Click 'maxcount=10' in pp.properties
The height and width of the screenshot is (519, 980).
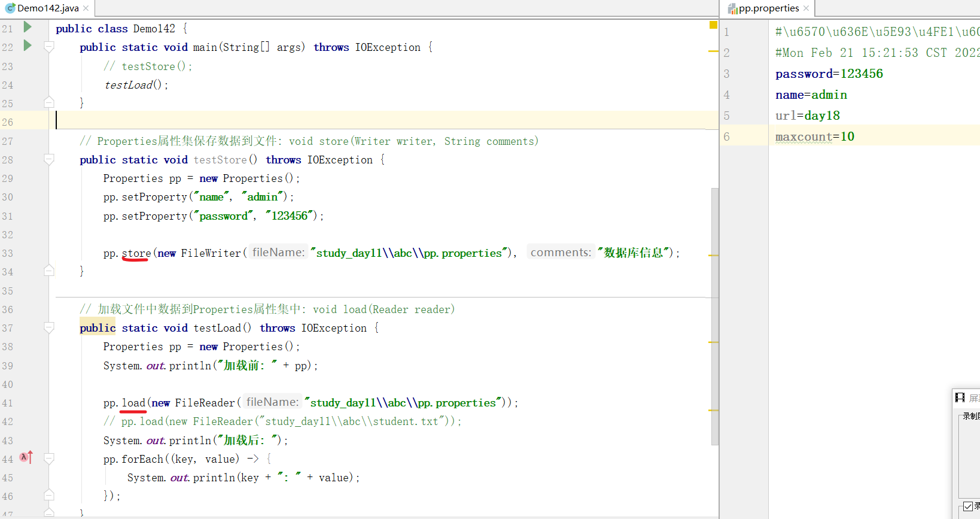point(814,136)
